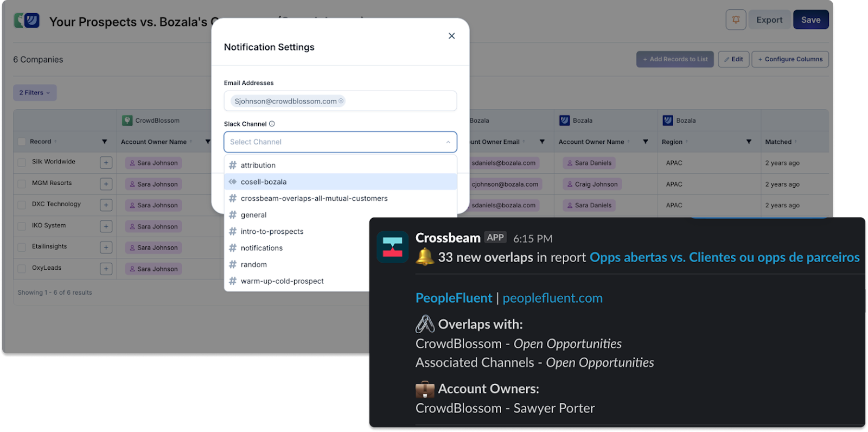This screenshot has height=432, width=868.
Task: Choose the random channel option
Action: (x=297, y=265)
